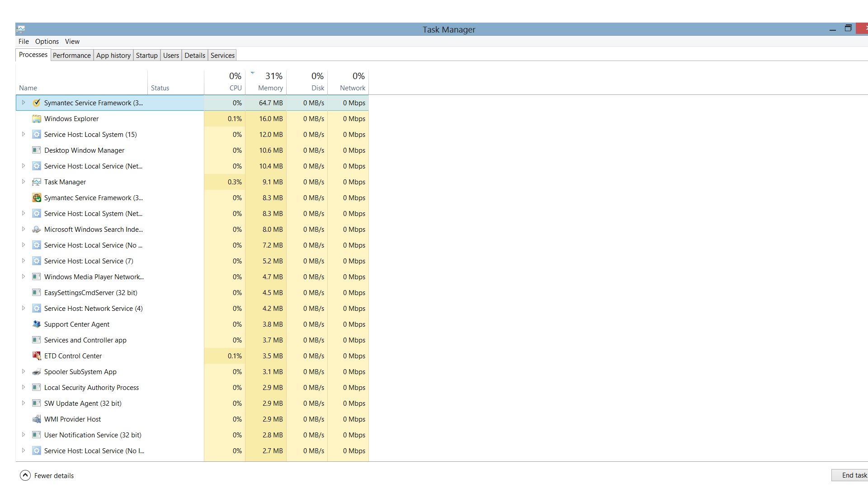Expand Spooler SubSystem App
Image resolution: width=868 pixels, height=488 pixels.
[x=24, y=371]
